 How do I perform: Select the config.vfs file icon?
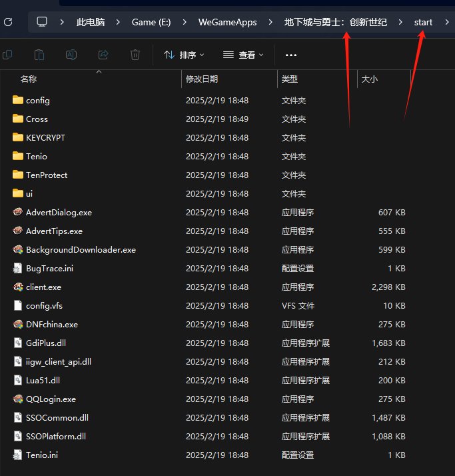pos(18,305)
